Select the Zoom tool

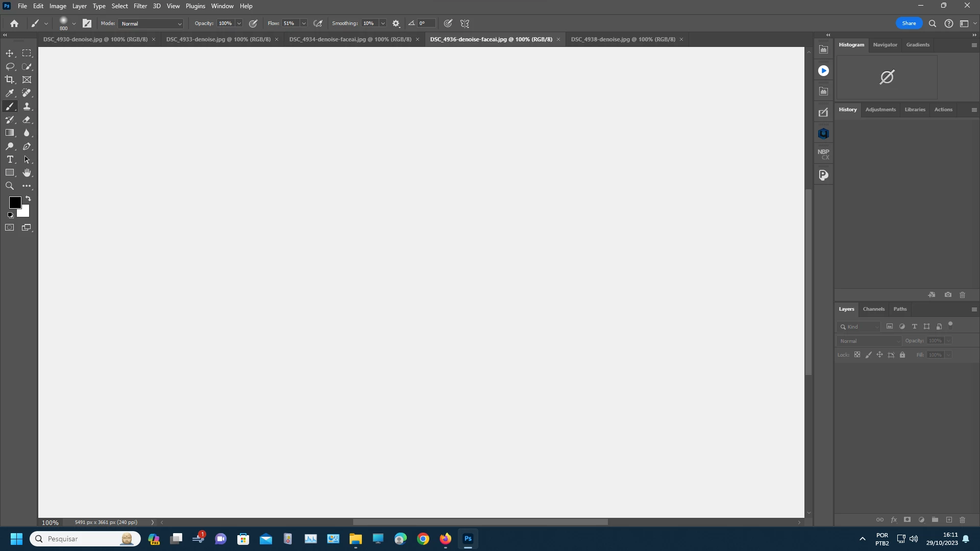(x=10, y=186)
